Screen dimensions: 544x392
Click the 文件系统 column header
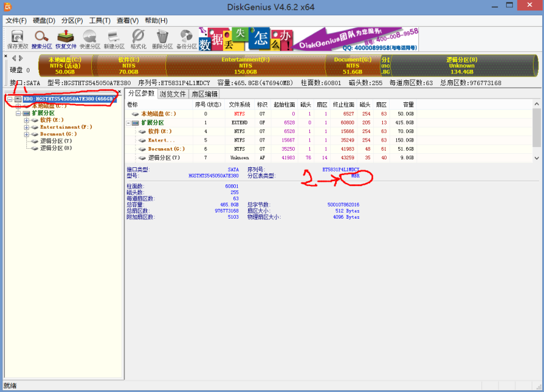coord(240,105)
